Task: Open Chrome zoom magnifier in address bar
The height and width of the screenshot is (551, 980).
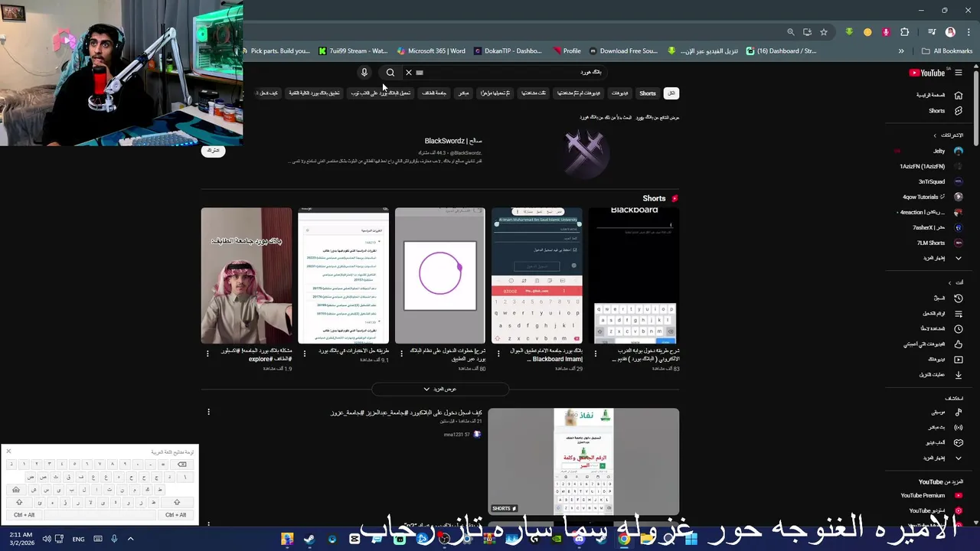Action: [791, 32]
